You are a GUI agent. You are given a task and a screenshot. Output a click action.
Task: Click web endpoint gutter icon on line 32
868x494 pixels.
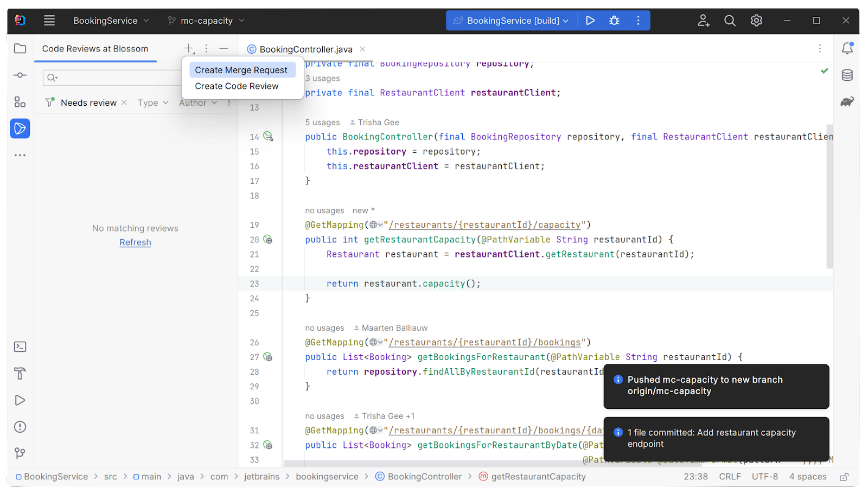tap(268, 445)
